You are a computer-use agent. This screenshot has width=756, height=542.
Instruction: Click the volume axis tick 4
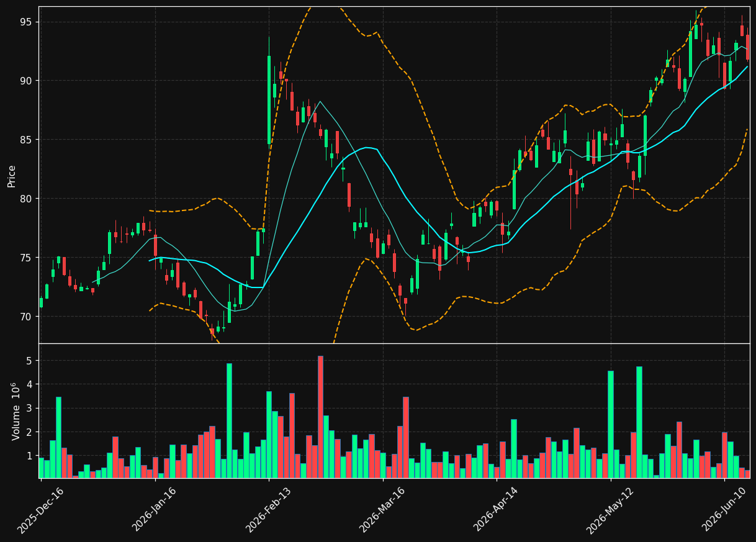(x=30, y=384)
